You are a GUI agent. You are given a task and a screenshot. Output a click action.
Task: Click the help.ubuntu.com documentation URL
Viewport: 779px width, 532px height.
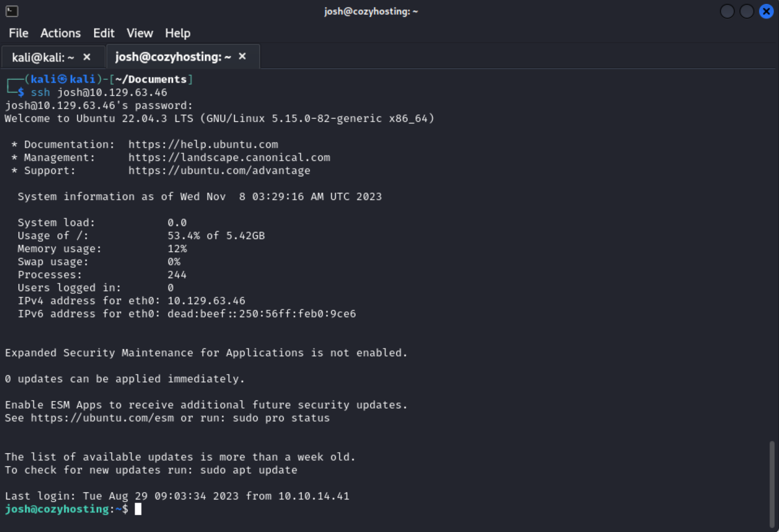[x=203, y=145]
